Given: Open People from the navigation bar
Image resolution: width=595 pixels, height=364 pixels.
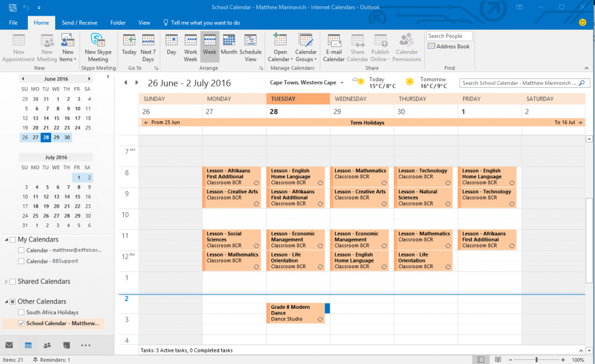Looking at the screenshot, I should tap(47, 345).
